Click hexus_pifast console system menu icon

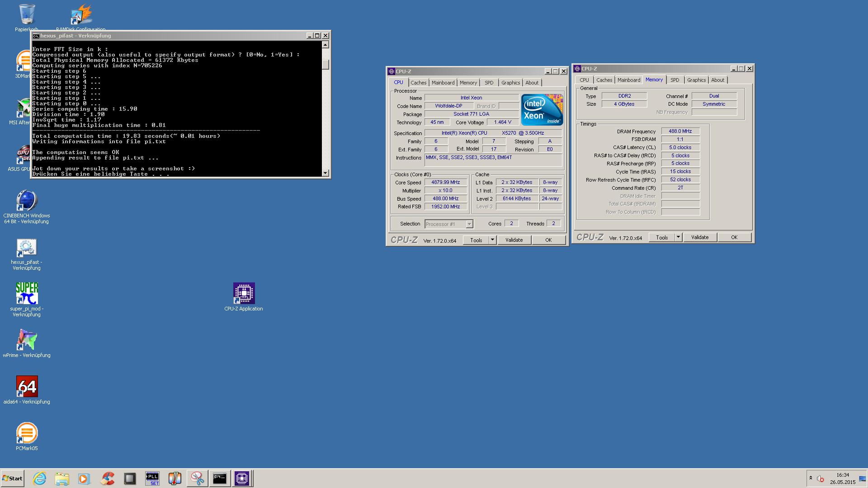coord(36,36)
